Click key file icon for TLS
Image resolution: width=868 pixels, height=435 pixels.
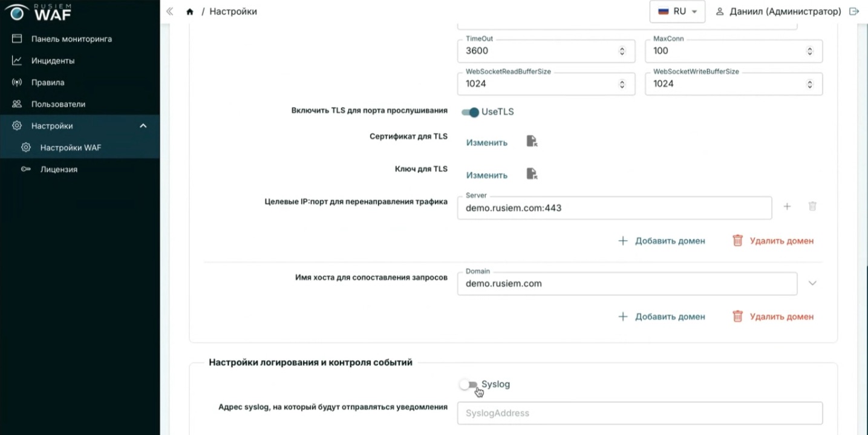[x=532, y=174]
